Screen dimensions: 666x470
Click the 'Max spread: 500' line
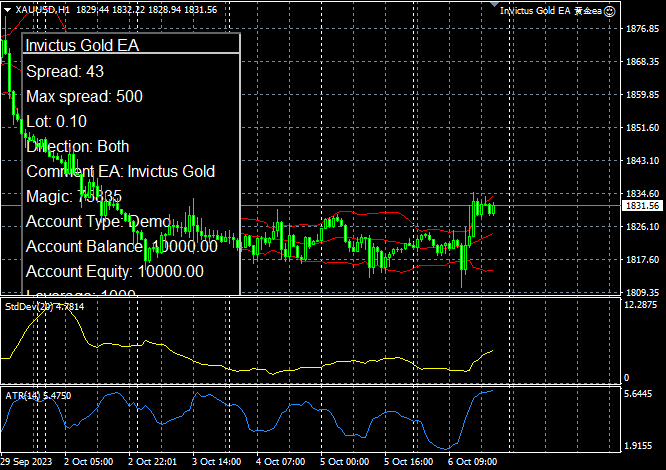click(x=85, y=96)
